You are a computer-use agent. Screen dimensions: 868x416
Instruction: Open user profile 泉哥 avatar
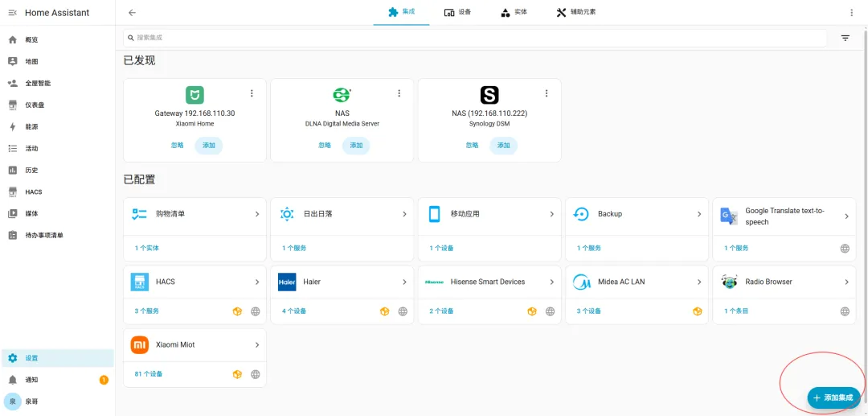coord(13,401)
